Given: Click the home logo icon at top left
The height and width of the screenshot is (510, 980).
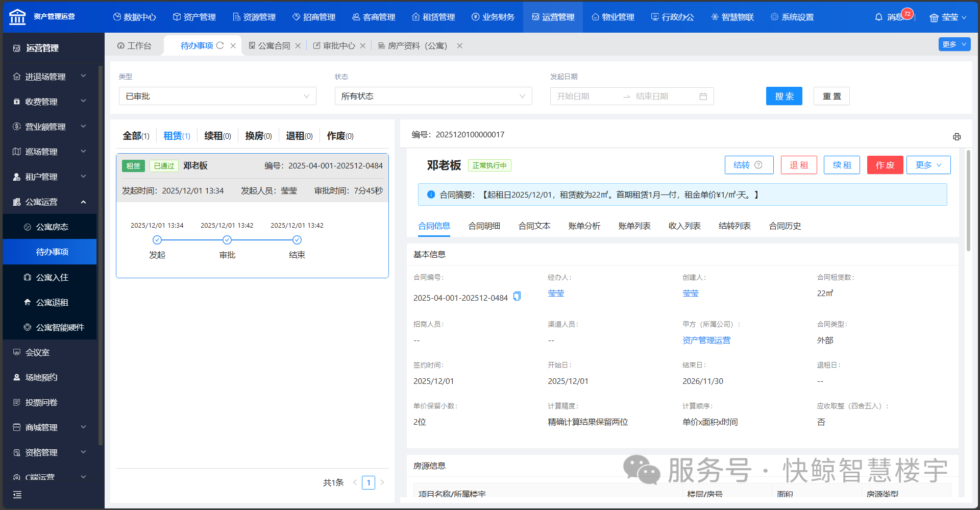Looking at the screenshot, I should pos(17,17).
